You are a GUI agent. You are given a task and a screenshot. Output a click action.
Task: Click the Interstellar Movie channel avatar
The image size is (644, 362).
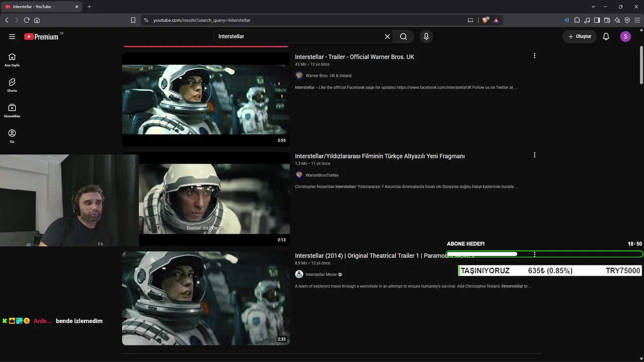pos(299,275)
